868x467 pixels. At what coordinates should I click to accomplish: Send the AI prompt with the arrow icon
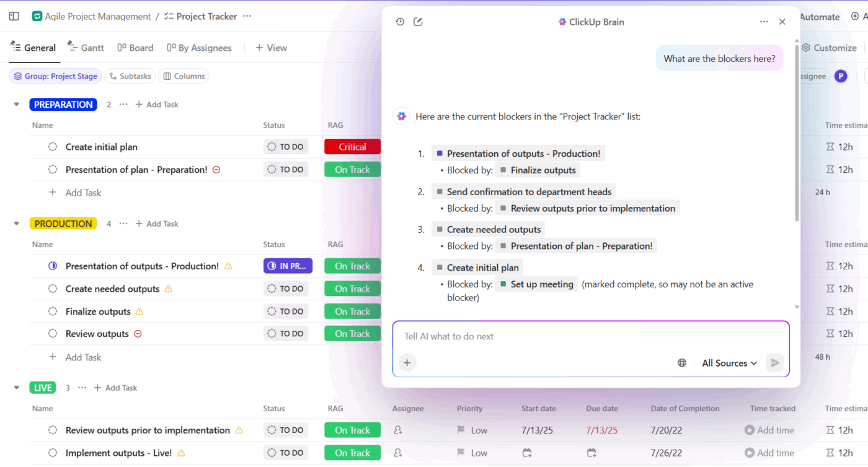(774, 363)
